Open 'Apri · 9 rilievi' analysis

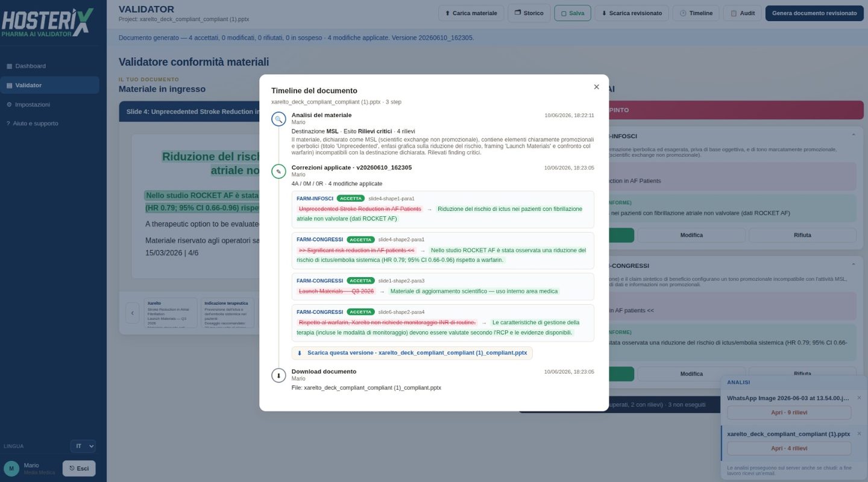789,413
